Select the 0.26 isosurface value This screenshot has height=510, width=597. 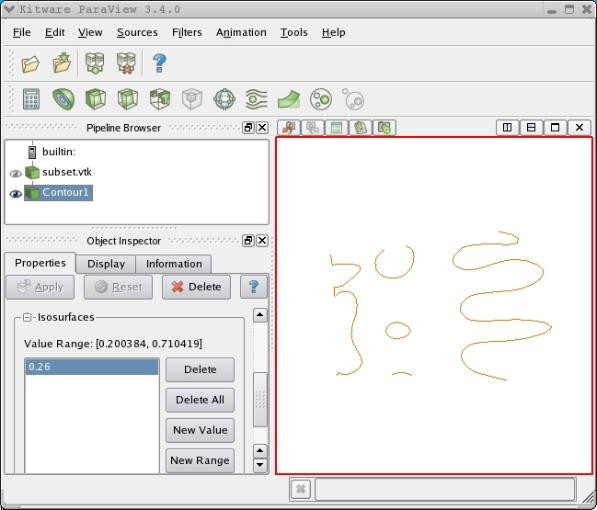click(92, 367)
